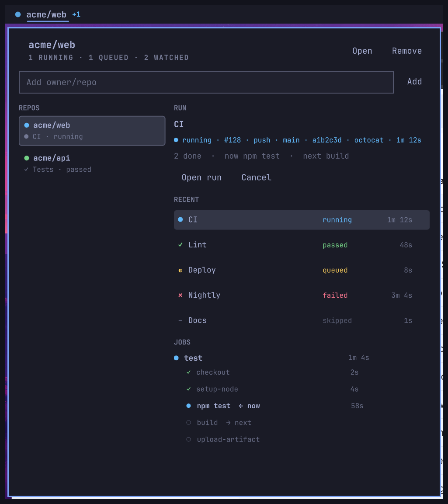
Task: Click the empty circle icon beside build
Action: tap(189, 422)
